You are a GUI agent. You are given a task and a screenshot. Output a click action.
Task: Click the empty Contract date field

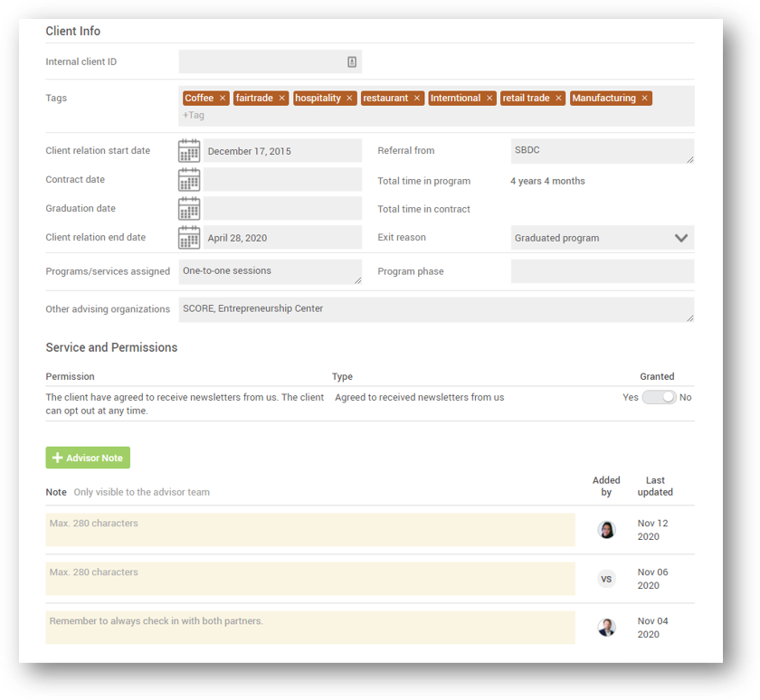(x=282, y=180)
